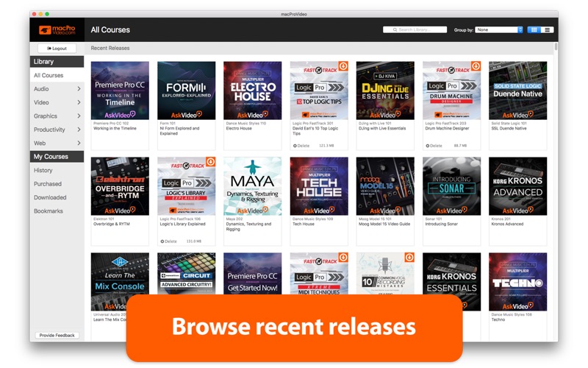Delete the 10 Top Logic Tips download
The width and height of the screenshot is (588, 368).
[301, 146]
